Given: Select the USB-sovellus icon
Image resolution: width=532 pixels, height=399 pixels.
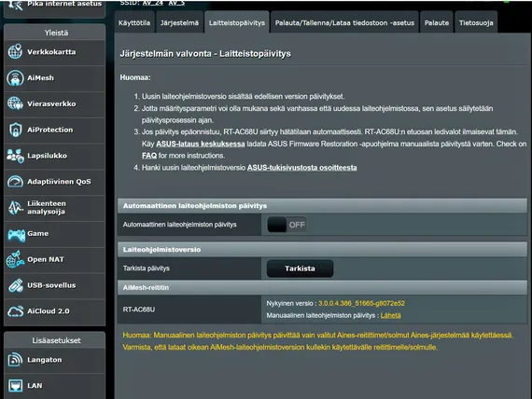Looking at the screenshot, I should tap(16, 285).
